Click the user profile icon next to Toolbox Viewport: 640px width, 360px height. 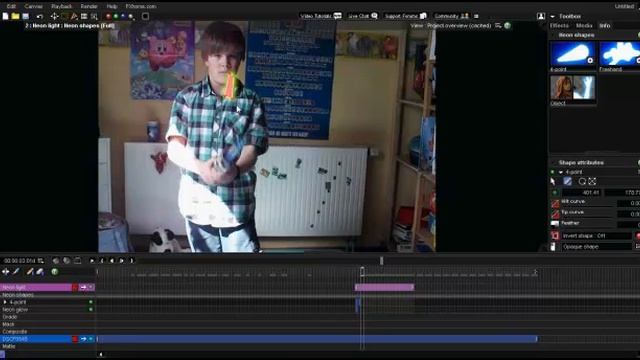(x=541, y=16)
